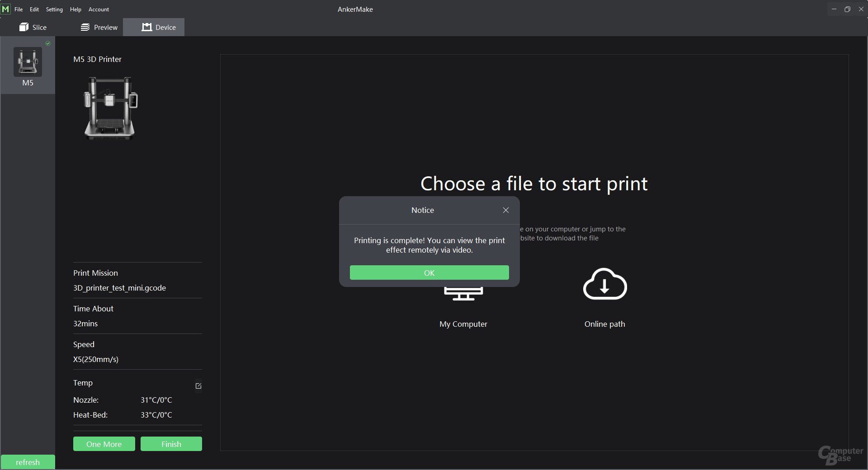Restore down the AnkerMake window

point(847,9)
